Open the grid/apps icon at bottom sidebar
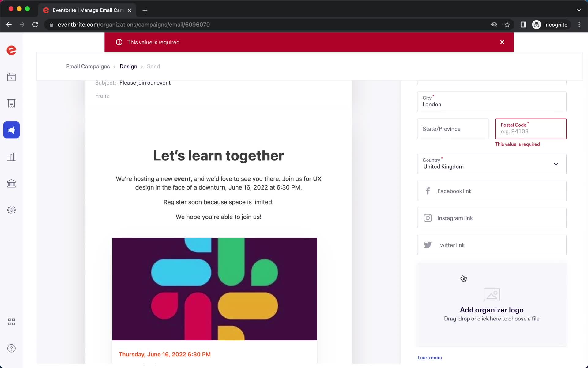The image size is (588, 368). [11, 321]
